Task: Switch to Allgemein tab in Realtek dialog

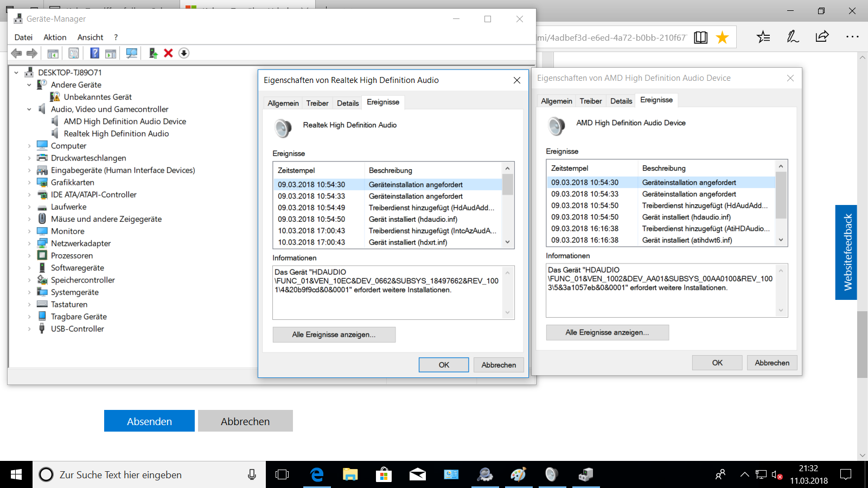Action: (x=283, y=103)
